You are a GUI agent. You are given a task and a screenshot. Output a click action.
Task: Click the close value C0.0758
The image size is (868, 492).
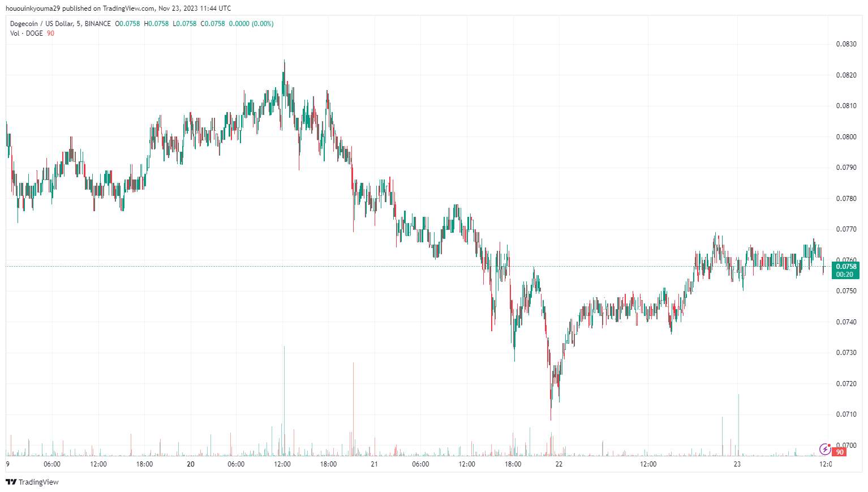[213, 24]
